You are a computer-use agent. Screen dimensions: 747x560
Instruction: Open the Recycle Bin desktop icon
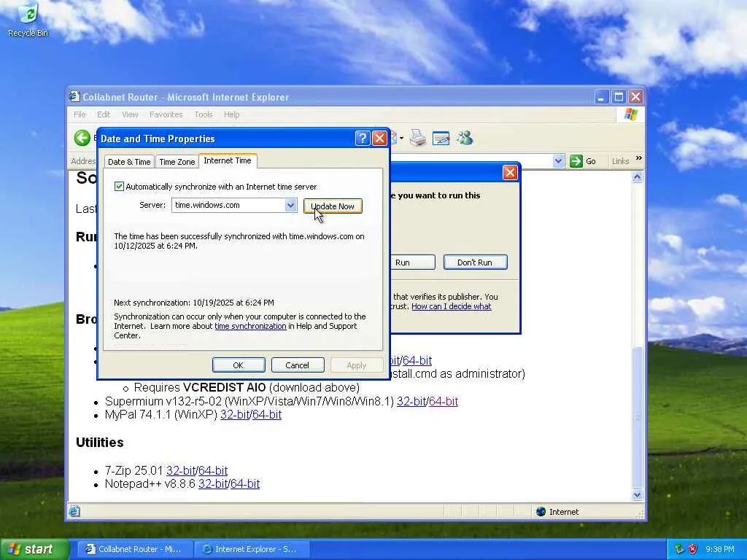tap(28, 20)
